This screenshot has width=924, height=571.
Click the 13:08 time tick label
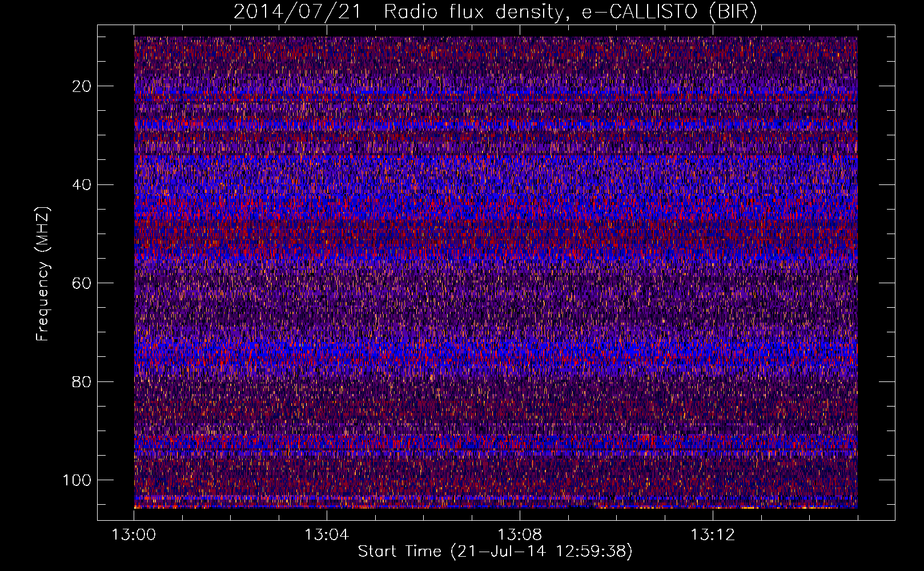coord(520,535)
